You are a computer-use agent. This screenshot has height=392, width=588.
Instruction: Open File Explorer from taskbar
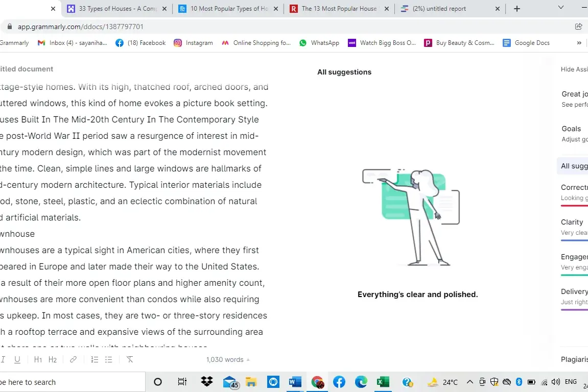pyautogui.click(x=251, y=382)
